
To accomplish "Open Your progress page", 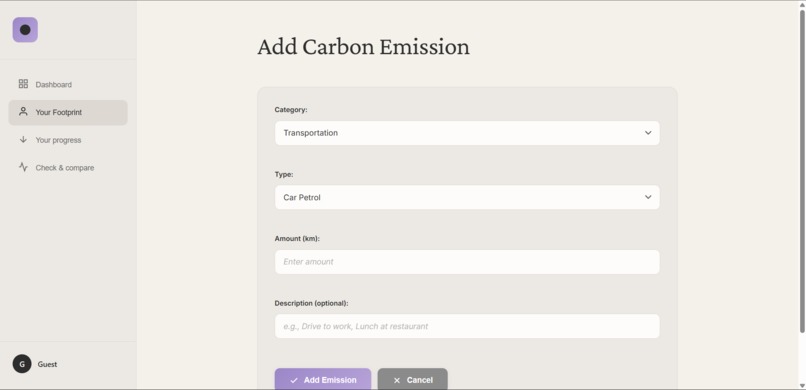I will coord(68,140).
